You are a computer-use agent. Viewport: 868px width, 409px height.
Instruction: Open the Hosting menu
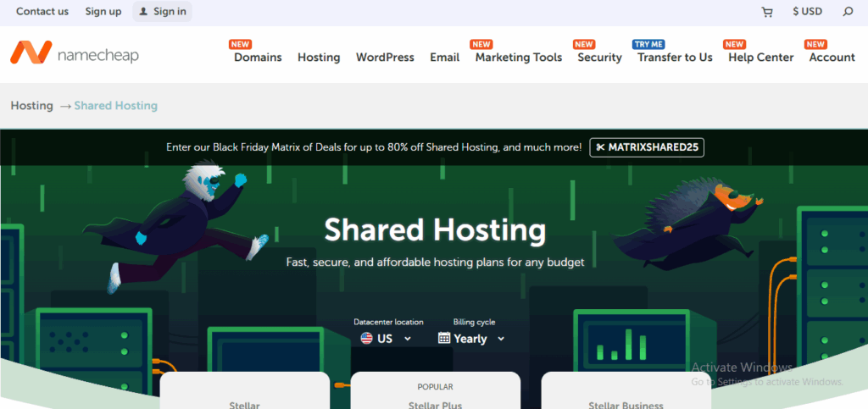[x=319, y=58]
